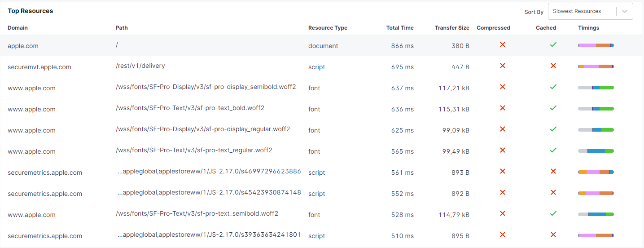Click the sf-pro-text_bold.woff2 path
644x248 pixels.
(190, 108)
